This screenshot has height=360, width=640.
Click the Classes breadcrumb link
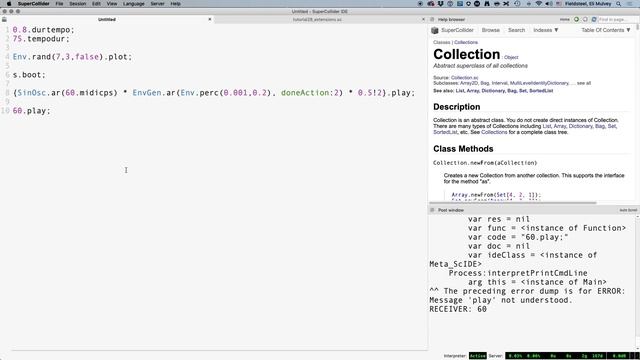(442, 42)
